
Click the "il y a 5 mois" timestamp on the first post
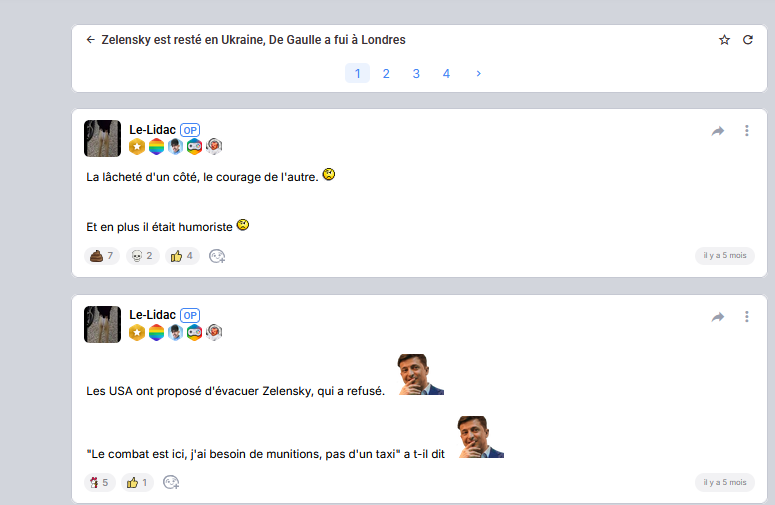pyautogui.click(x=725, y=255)
